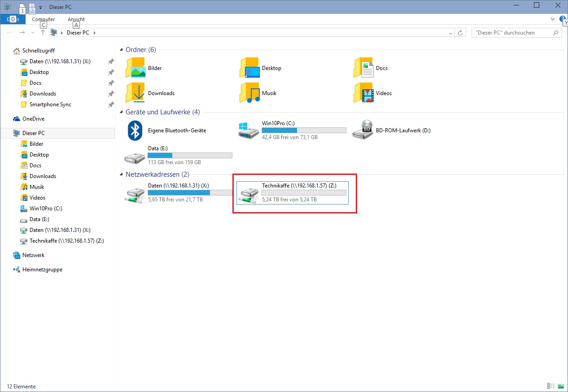Collapse the Ordner (6) group

pos(121,50)
